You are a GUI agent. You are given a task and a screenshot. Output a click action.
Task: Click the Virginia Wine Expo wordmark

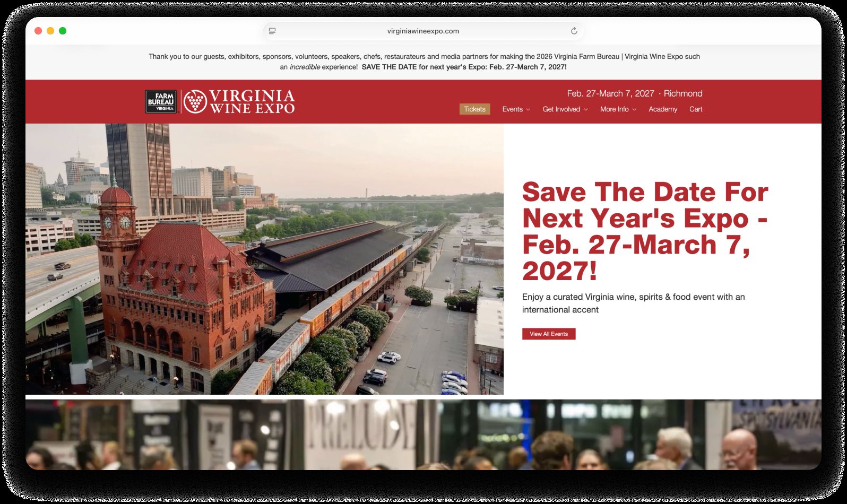(252, 101)
